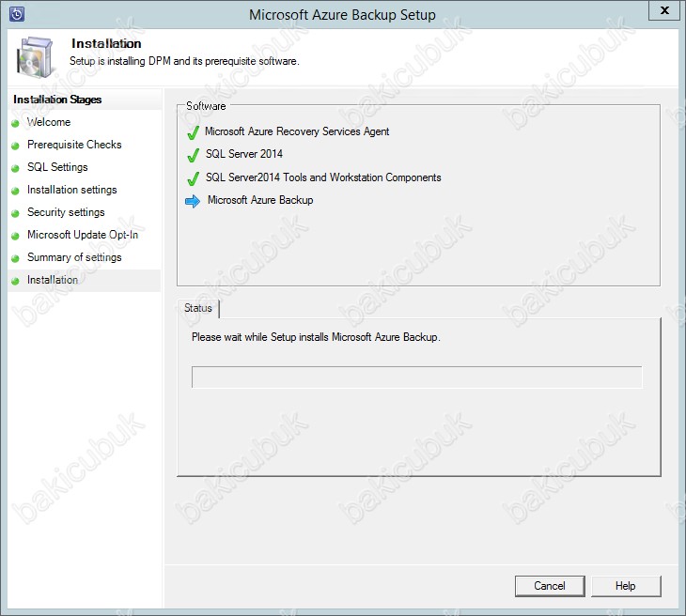686x616 pixels.
Task: Click green dot beside Security settings
Action: coord(15,213)
